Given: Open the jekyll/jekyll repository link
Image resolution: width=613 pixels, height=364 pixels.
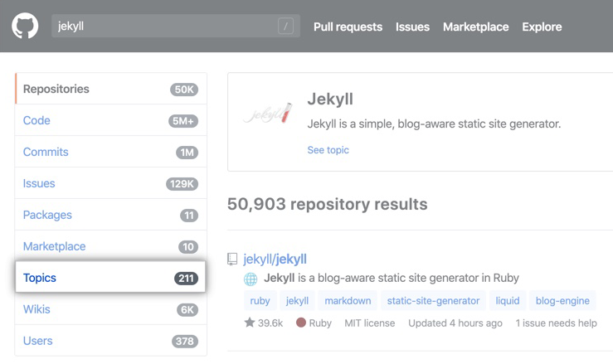Looking at the screenshot, I should [x=275, y=260].
